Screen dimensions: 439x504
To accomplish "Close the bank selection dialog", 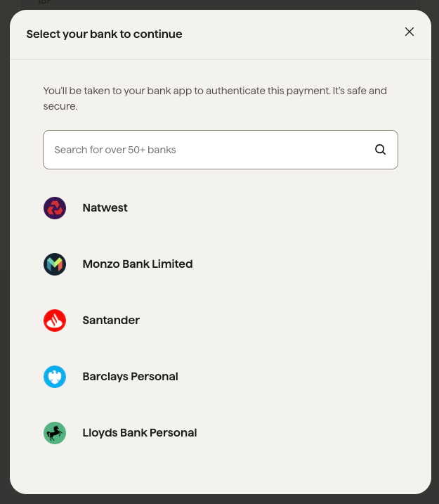I will [409, 32].
